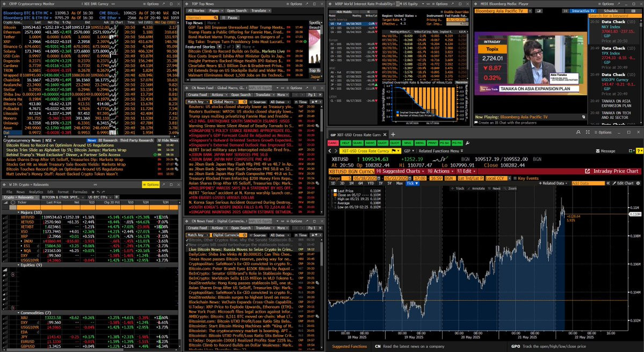The height and width of the screenshot is (352, 644).
Task: Click the pop-out video icon beside Bloomberg Asia Pacific TV
Action: click(539, 11)
